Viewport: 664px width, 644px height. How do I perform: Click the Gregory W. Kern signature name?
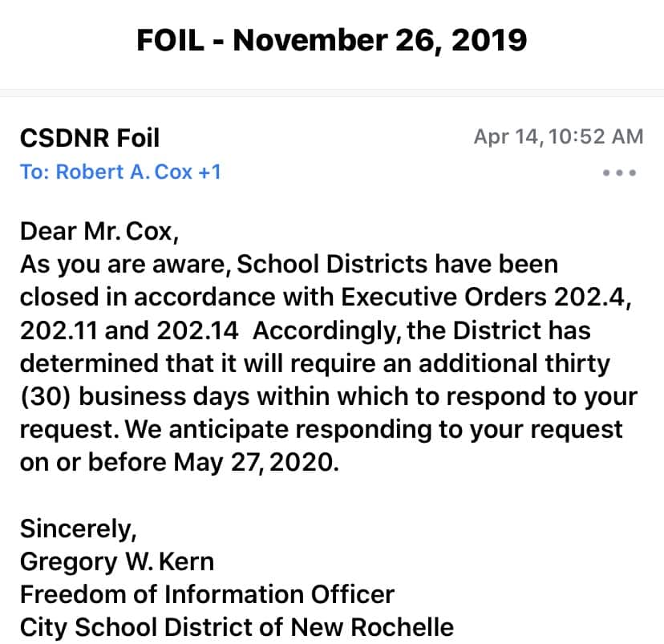[117, 561]
